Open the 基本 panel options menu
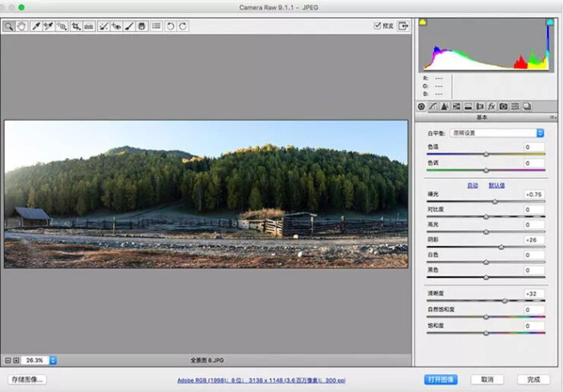Screen dimensions: 563x392 click(553, 117)
